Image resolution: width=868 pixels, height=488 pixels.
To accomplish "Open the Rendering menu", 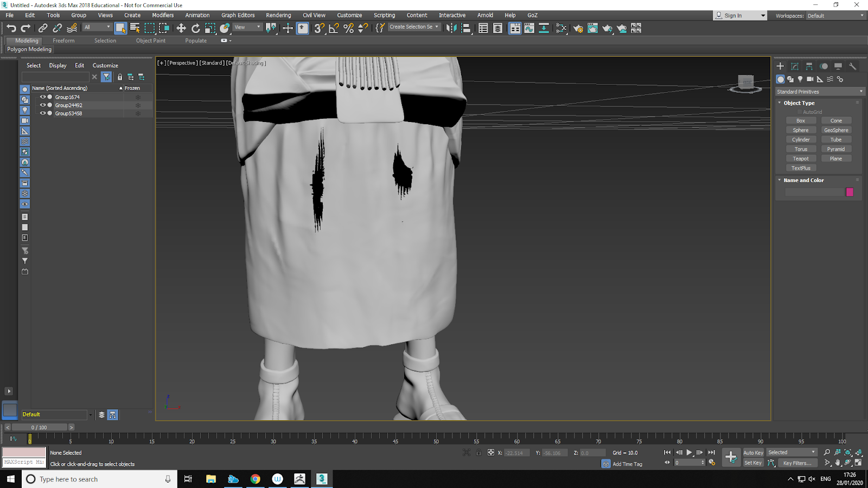I will (x=278, y=15).
